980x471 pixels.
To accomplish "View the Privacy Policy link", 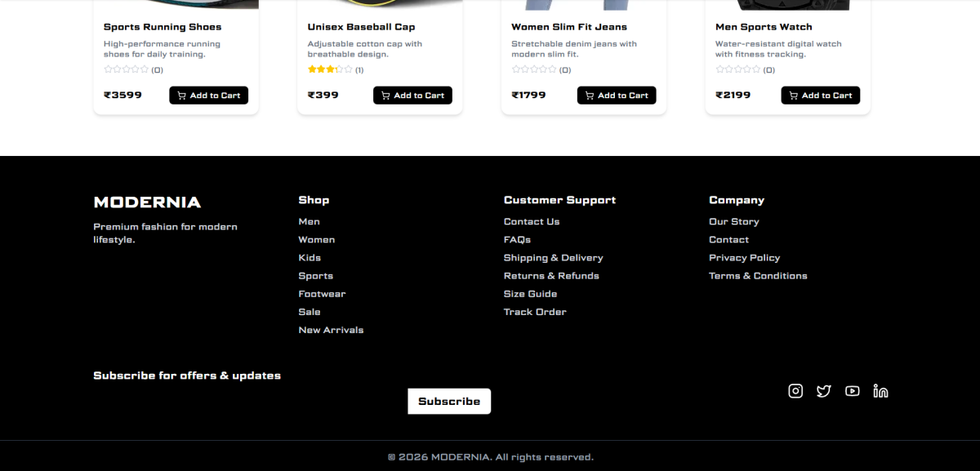I will point(744,258).
